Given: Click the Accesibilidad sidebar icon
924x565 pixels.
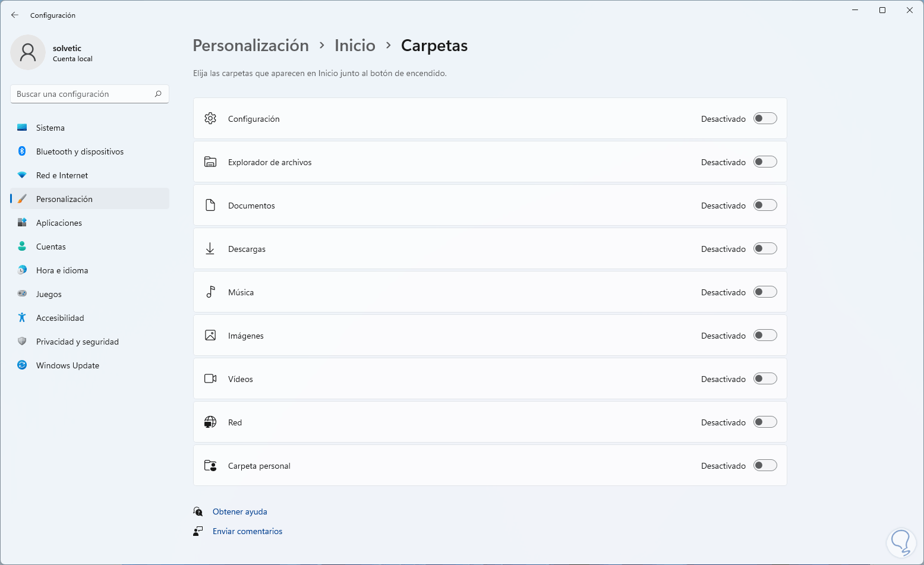Looking at the screenshot, I should (22, 318).
